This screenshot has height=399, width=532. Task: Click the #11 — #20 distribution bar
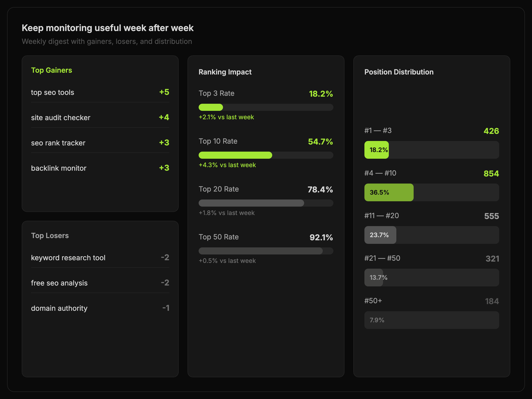(x=431, y=235)
